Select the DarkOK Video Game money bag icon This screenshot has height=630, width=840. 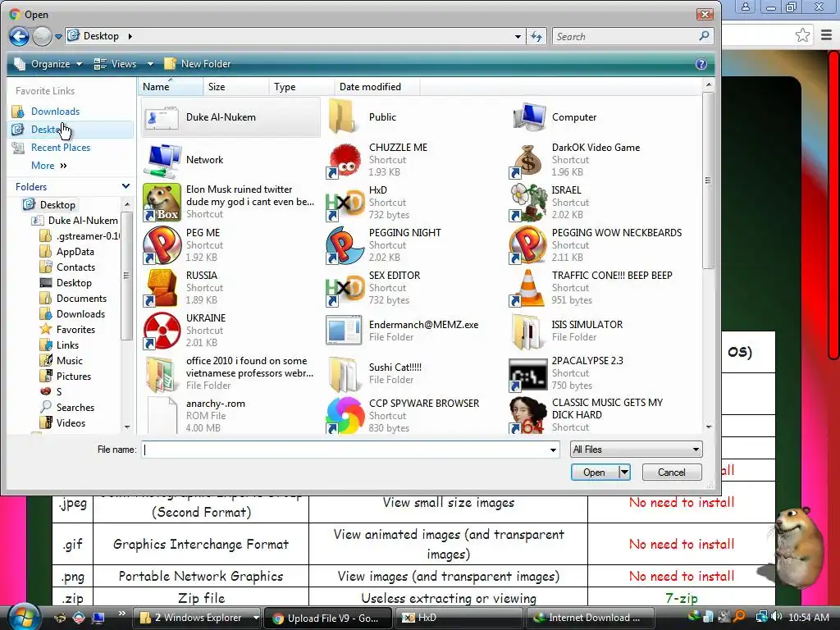coord(527,160)
